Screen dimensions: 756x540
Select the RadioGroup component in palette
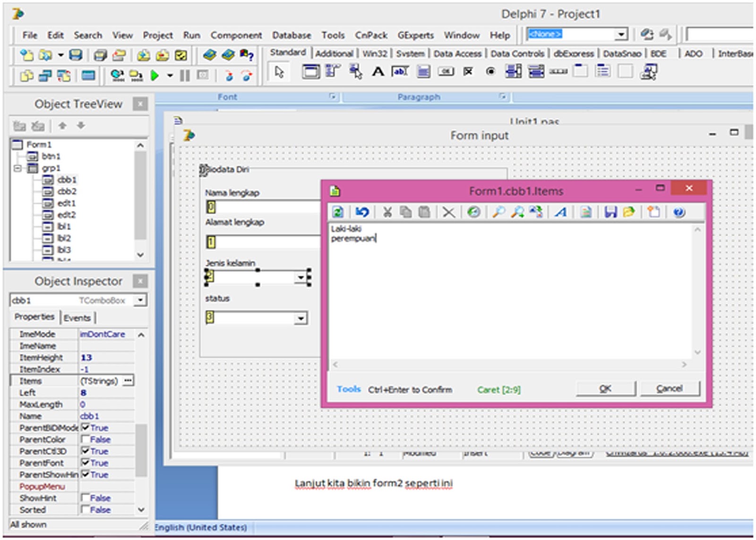coord(603,72)
